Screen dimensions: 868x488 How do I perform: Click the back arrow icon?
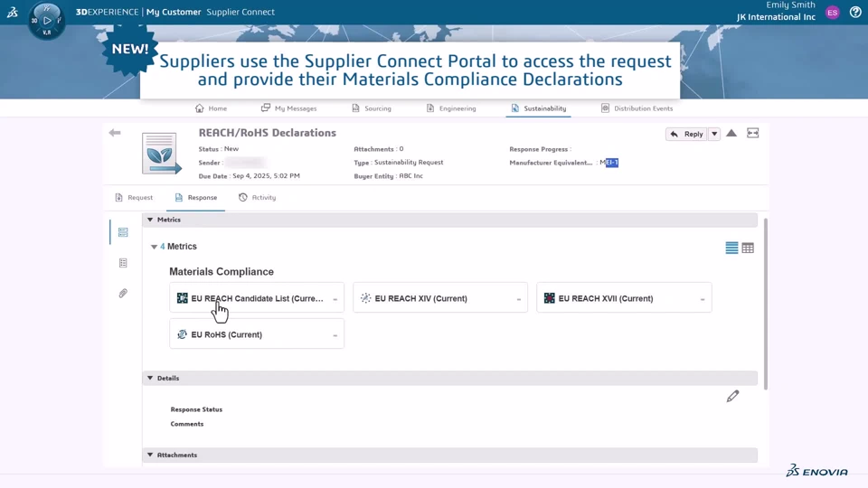click(115, 133)
